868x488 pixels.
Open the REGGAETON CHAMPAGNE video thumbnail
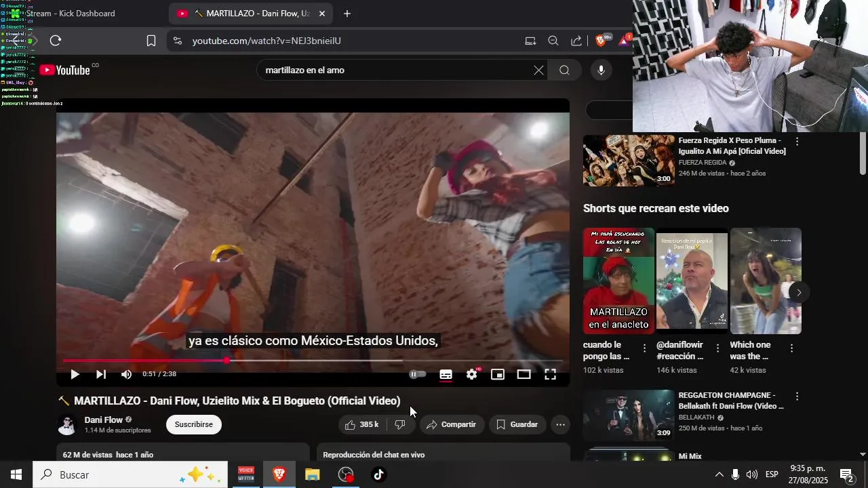[x=629, y=415]
